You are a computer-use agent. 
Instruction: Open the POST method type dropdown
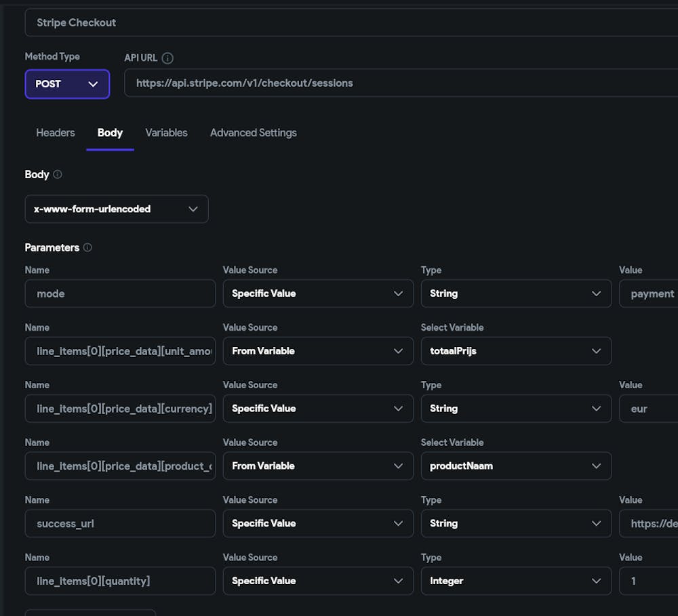click(x=67, y=84)
